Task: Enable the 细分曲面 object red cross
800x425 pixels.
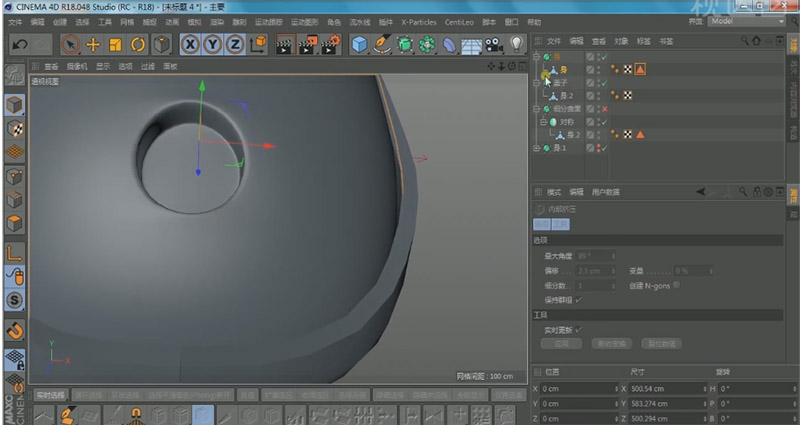Action: coord(605,109)
